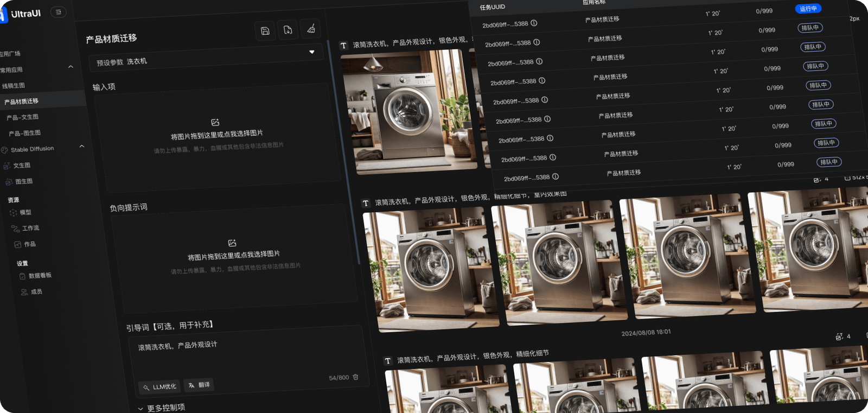Viewport: 868px width, 413px height.
Task: Click the 模型 icon in sidebar
Action: pos(14,213)
